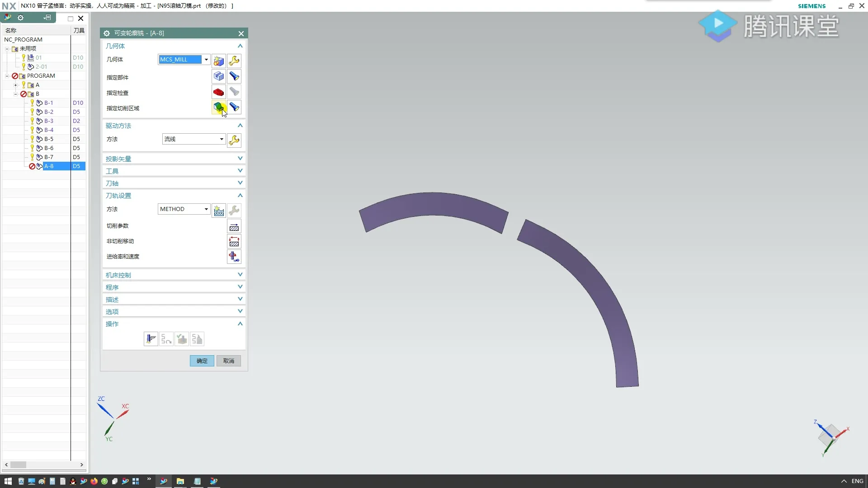Click the 指定部件 specify part icon
This screenshot has height=488, width=868.
(219, 76)
